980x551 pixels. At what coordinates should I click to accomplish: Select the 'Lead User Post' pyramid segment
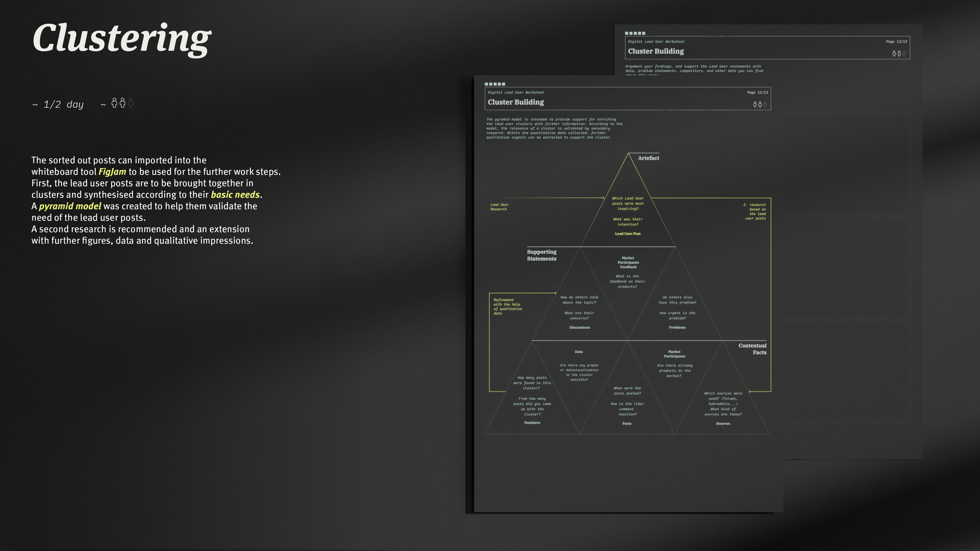tap(628, 233)
